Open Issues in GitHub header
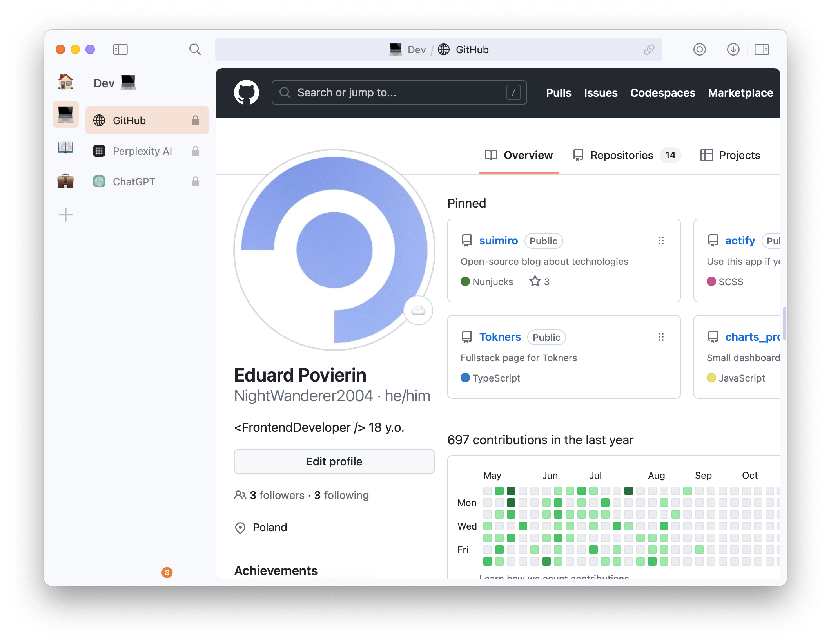The height and width of the screenshot is (644, 831). click(x=601, y=93)
